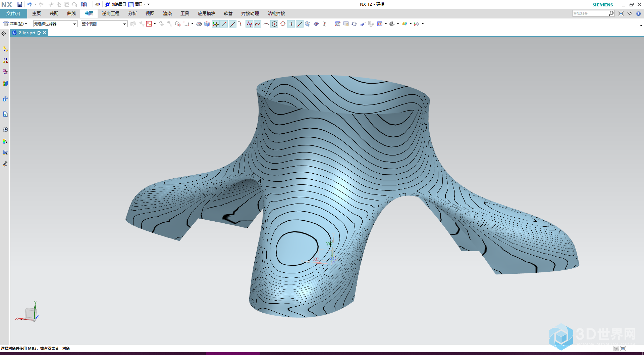The width and height of the screenshot is (644, 355).
Task: Switch to the 装配 assembly tab
Action: click(x=54, y=13)
